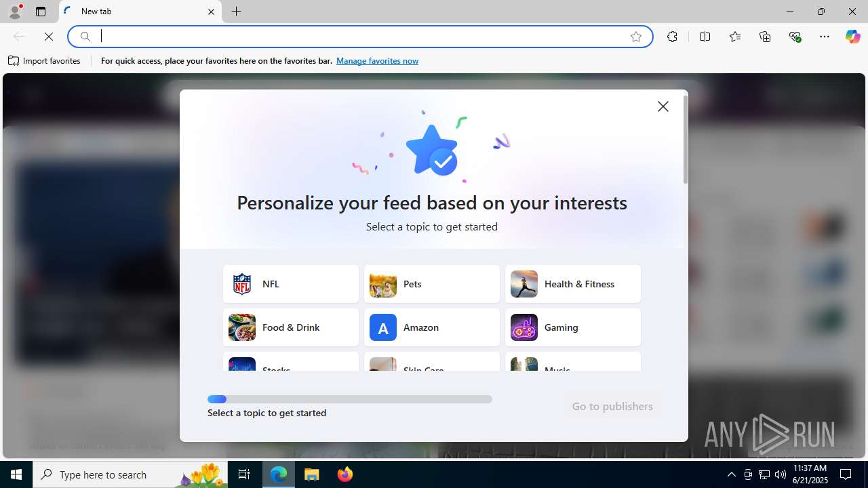868x488 pixels.
Task: Click the Food & Drink thumbnail image
Action: point(242,327)
